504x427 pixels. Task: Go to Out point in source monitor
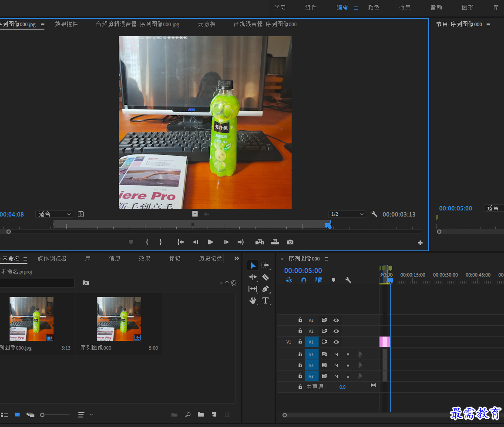tap(241, 242)
